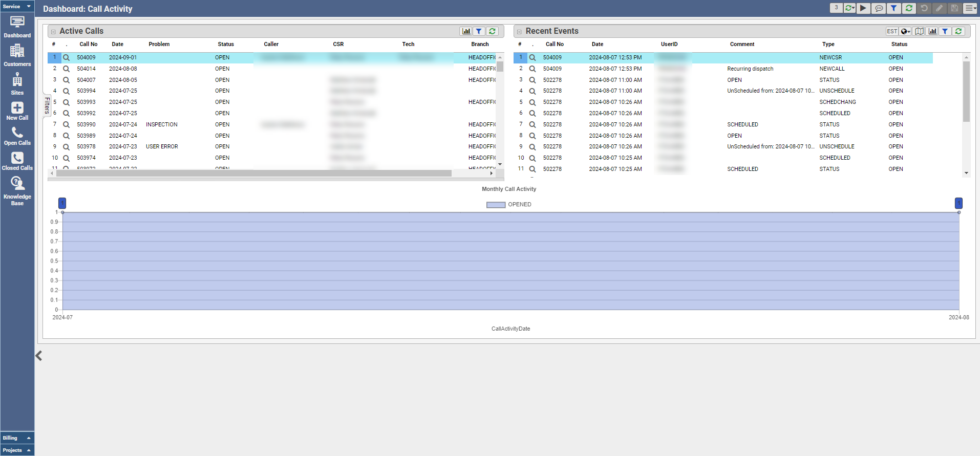Sort Recent Events by Type column header
The height and width of the screenshot is (456, 980).
click(x=828, y=45)
